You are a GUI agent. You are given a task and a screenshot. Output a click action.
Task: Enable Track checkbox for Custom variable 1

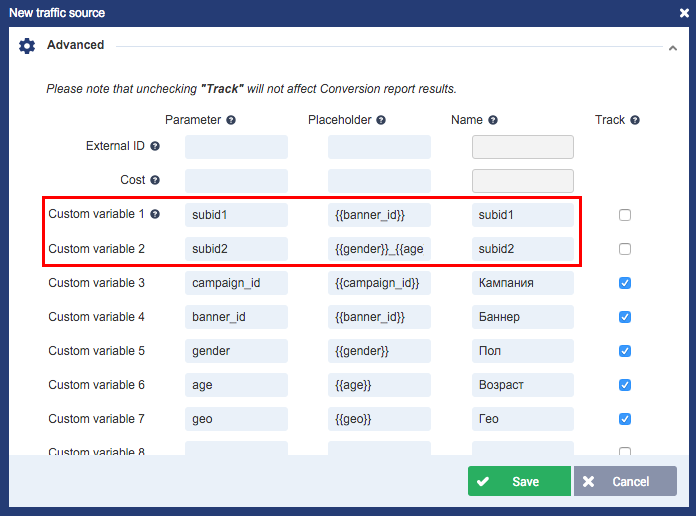pyautogui.click(x=625, y=215)
